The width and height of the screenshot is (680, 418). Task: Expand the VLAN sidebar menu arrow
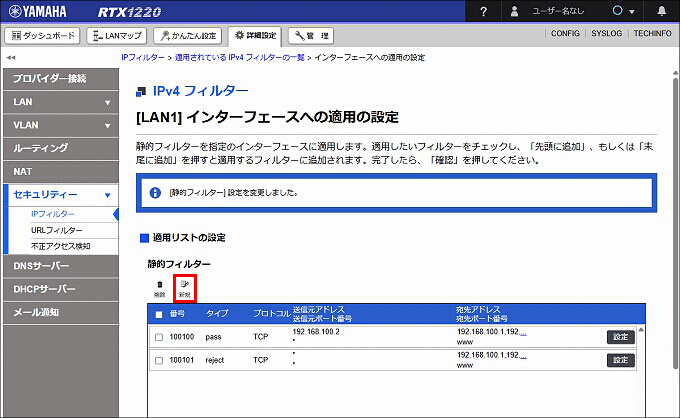click(x=108, y=126)
